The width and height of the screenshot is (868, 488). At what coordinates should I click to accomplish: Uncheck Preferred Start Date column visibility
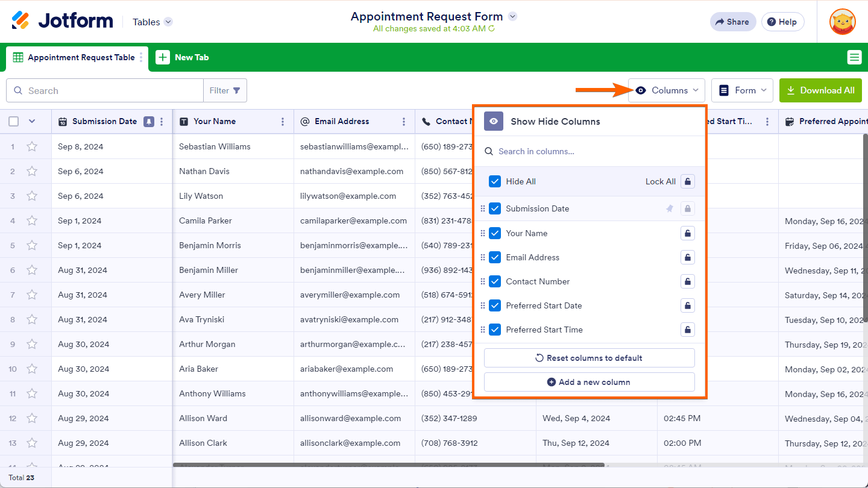pos(495,305)
